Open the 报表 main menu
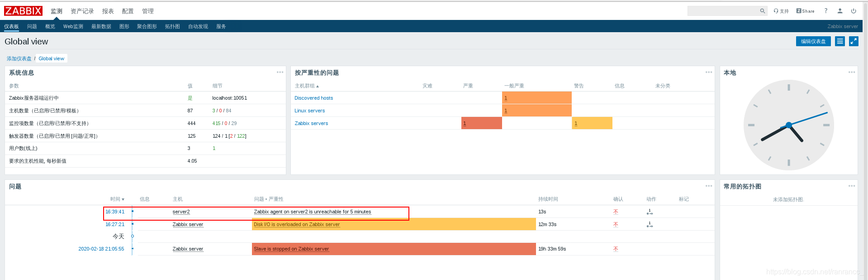Viewport: 868px width, 280px height. point(108,11)
